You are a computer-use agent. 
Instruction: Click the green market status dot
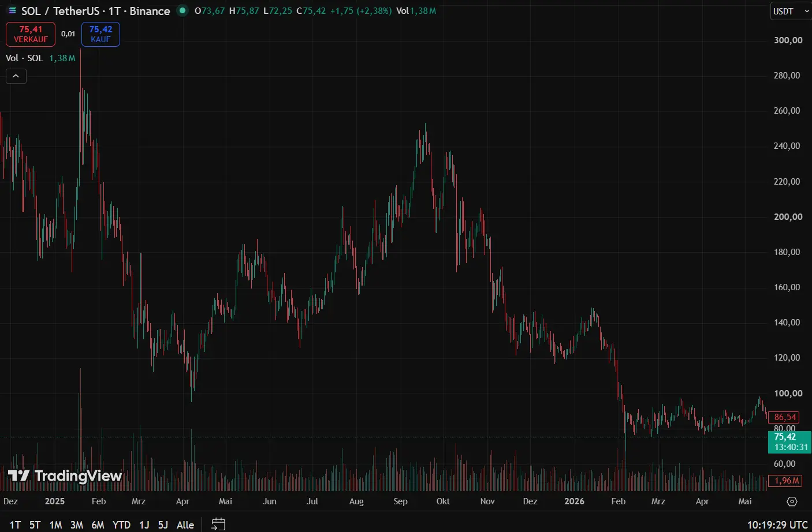[x=182, y=10]
